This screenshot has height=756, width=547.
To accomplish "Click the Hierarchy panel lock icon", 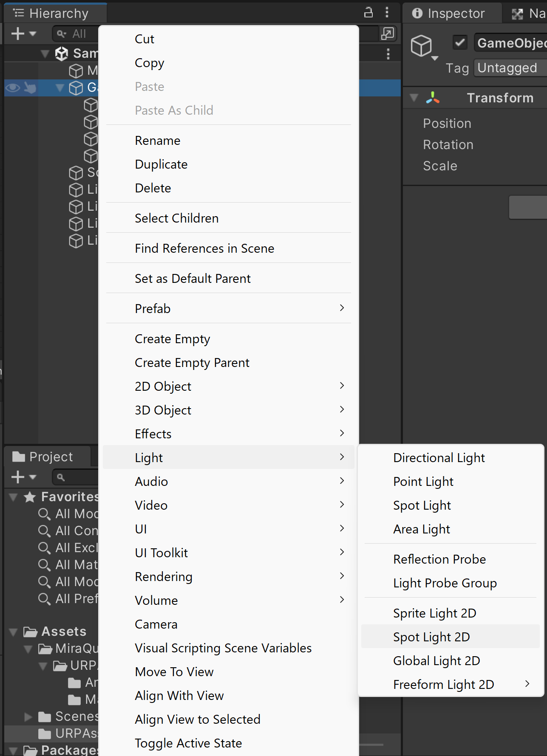I will (368, 13).
